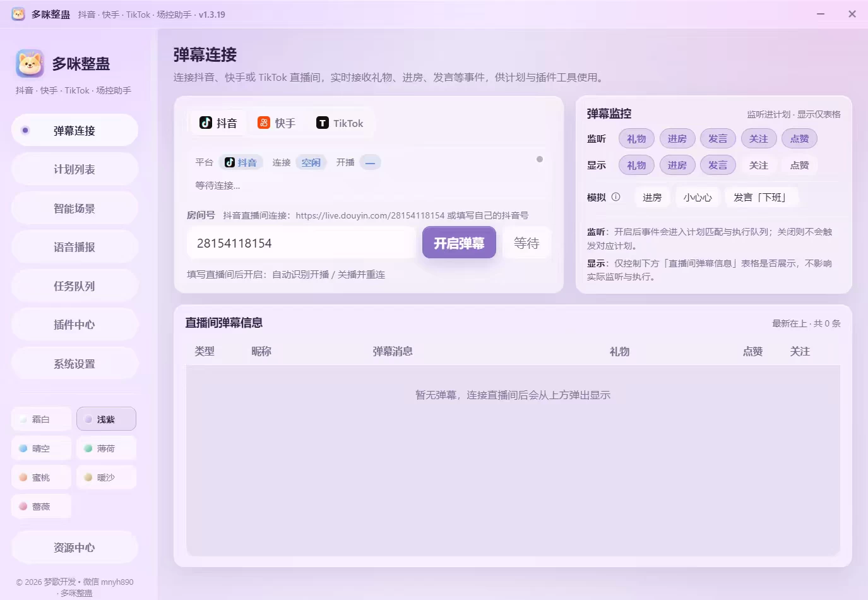Select the 薄荷 theme swatch
The width and height of the screenshot is (868, 600).
click(x=106, y=448)
